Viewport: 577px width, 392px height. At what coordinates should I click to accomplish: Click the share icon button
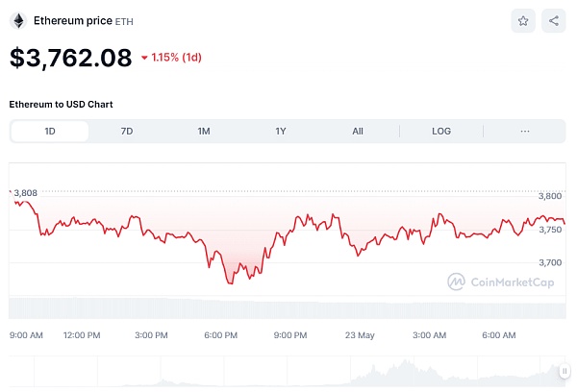point(554,20)
